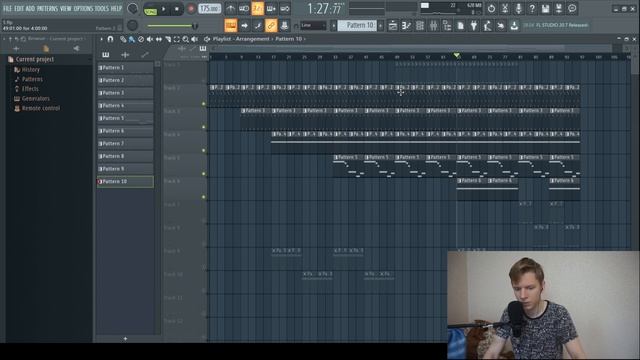Toggle the metronome button
The height and width of the screenshot is (360, 640).
(x=231, y=8)
